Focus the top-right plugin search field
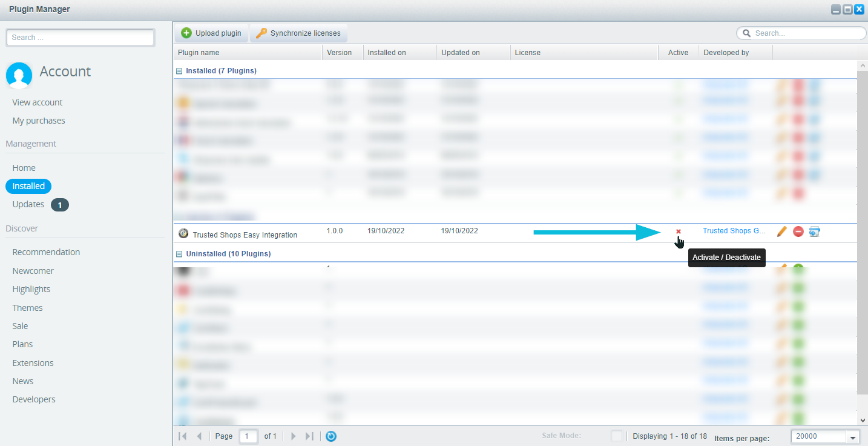The width and height of the screenshot is (868, 446). (x=801, y=33)
